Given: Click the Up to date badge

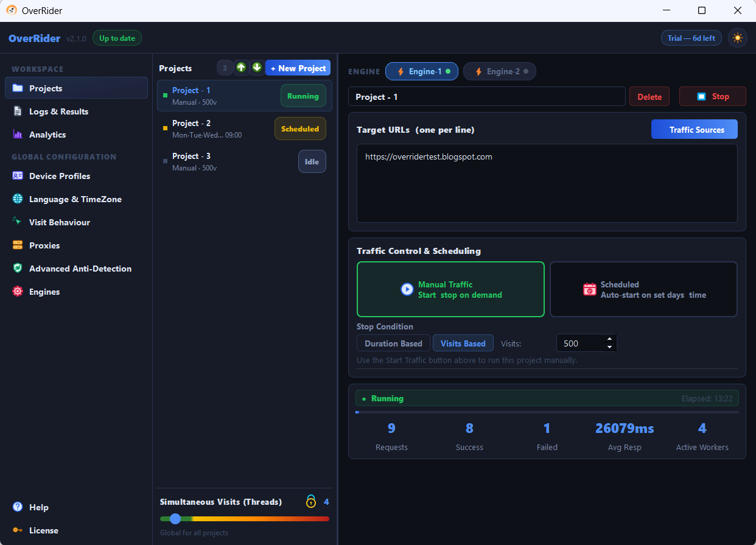Looking at the screenshot, I should click(117, 38).
